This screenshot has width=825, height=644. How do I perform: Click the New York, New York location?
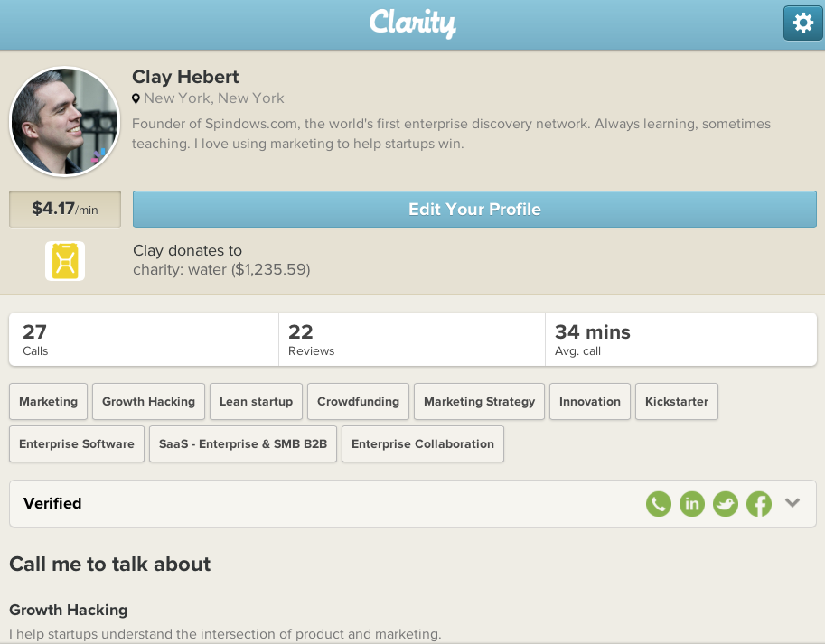click(x=213, y=98)
